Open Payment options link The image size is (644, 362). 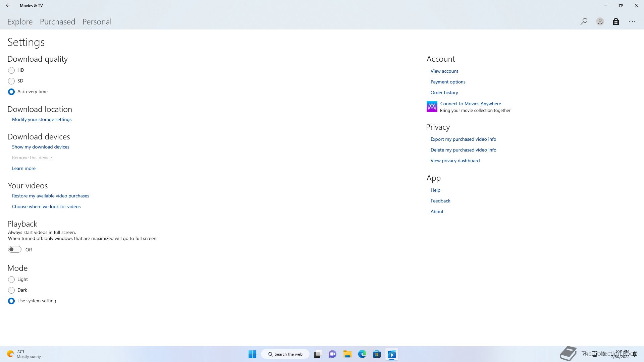point(448,82)
